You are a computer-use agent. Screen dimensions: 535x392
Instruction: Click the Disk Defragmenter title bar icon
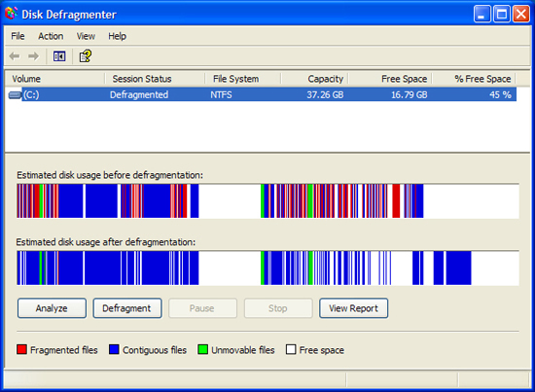(x=12, y=14)
